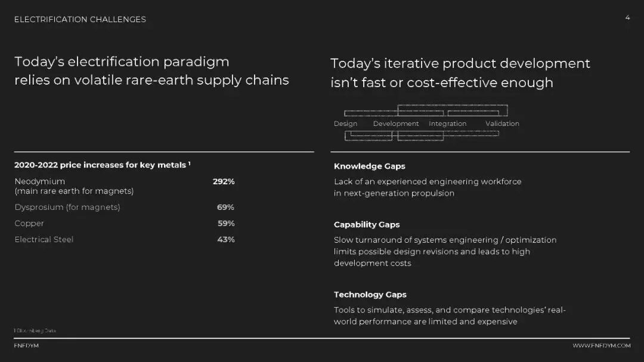
Task: Select the 43% value for Electrical Steel
Action: point(225,239)
